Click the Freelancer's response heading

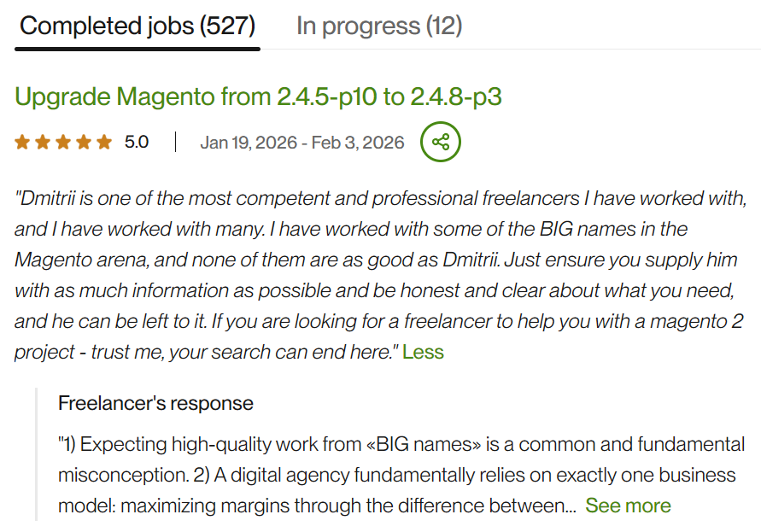pos(155,403)
